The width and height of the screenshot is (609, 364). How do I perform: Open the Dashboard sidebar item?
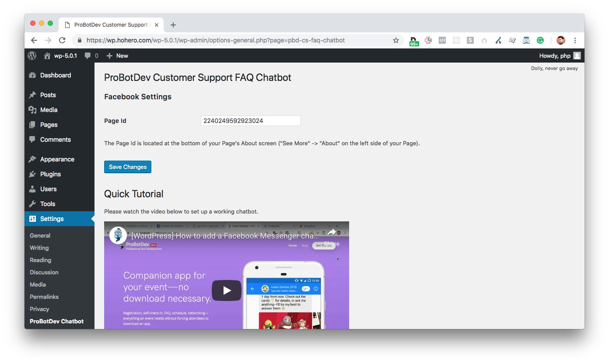tap(59, 75)
